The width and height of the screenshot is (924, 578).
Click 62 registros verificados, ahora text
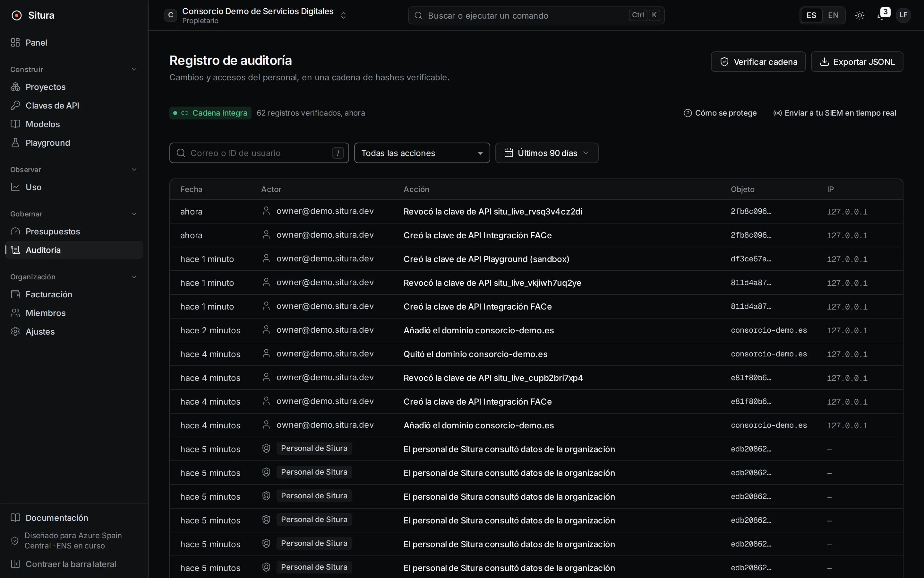click(311, 113)
